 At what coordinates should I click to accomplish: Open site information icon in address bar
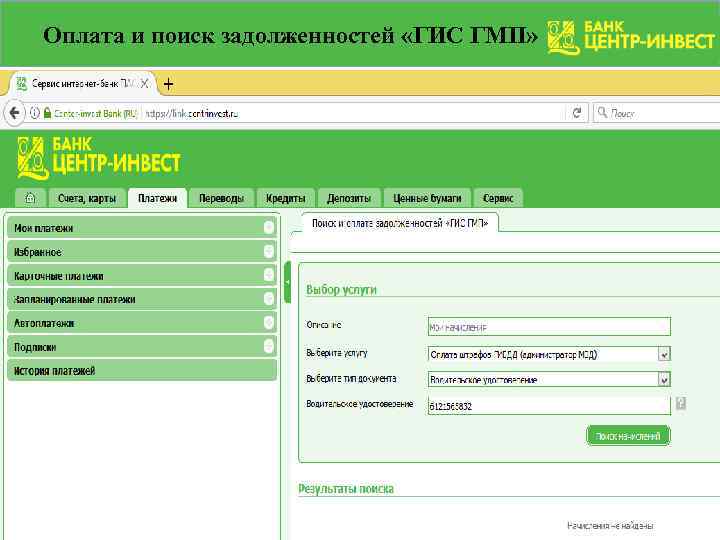[34, 112]
